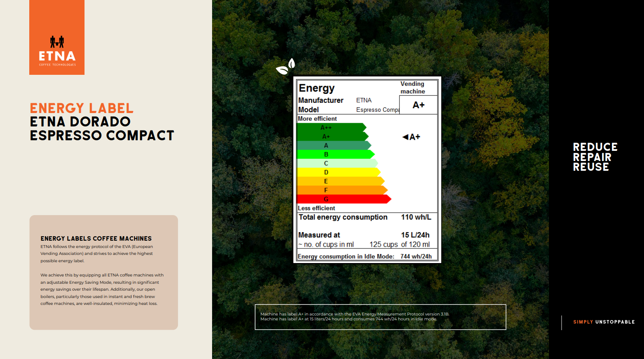Select the A+ dark green bar
Viewport: 644px width, 359px height.
[333, 137]
